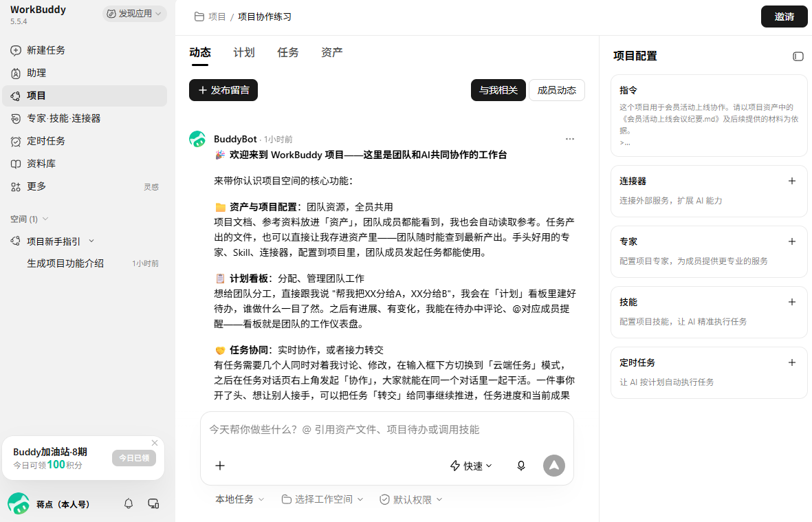Open the 发现应用 dropdown
Image resolution: width=812 pixels, height=522 pixels.
[x=134, y=14]
